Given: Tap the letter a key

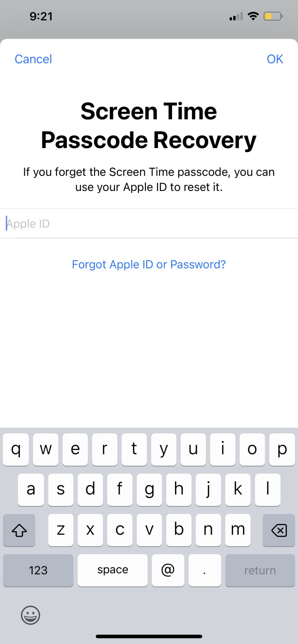Looking at the screenshot, I should (31, 490).
